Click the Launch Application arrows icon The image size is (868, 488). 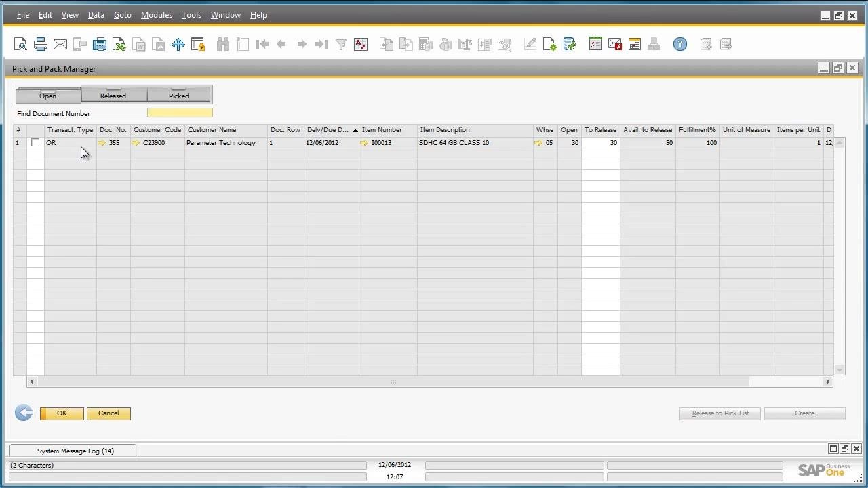tap(178, 45)
